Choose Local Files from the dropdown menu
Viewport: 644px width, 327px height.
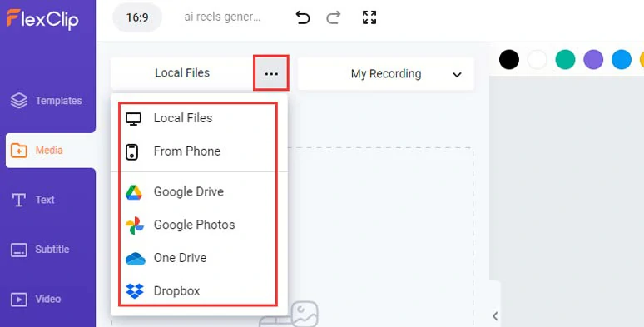pos(198,118)
